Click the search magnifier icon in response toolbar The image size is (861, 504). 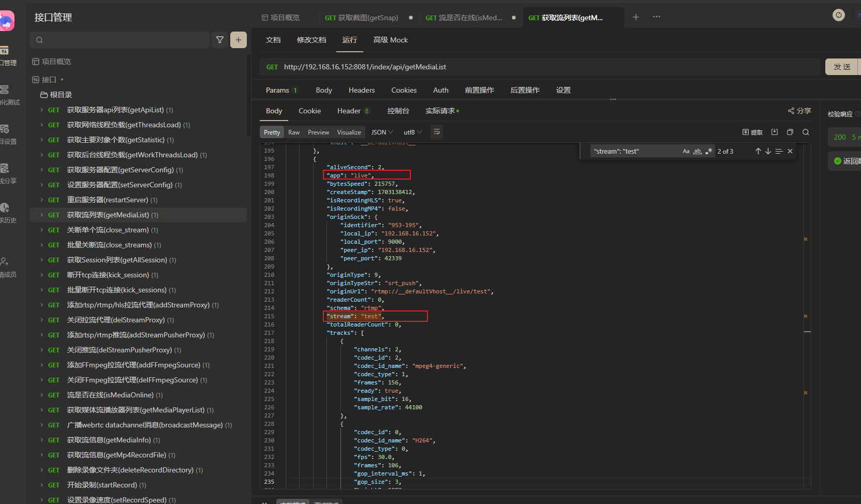[806, 132]
